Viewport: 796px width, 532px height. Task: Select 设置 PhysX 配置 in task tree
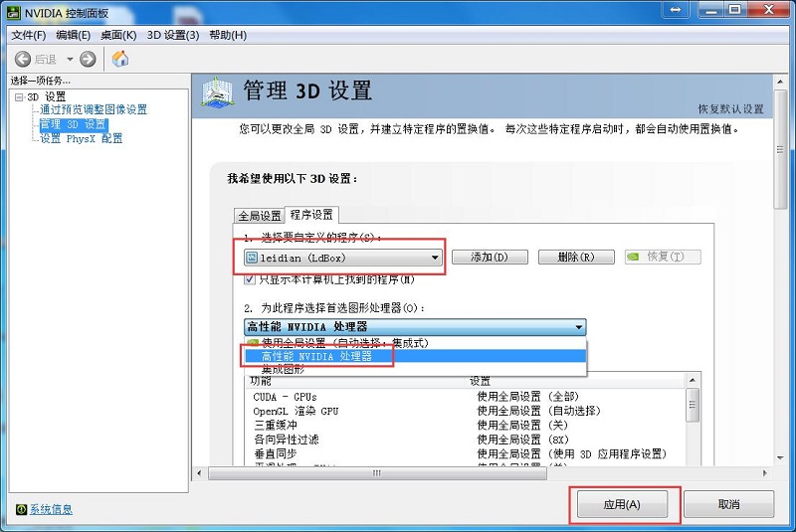82,138
